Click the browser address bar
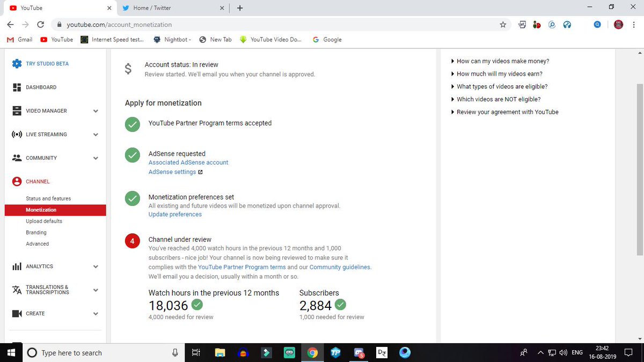Viewport: 644px width, 362px height. [280, 25]
